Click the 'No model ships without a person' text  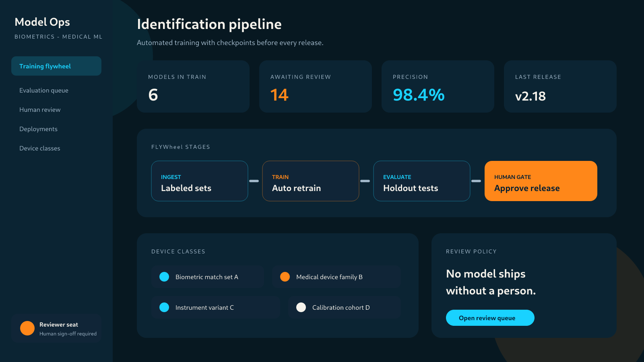(x=491, y=282)
